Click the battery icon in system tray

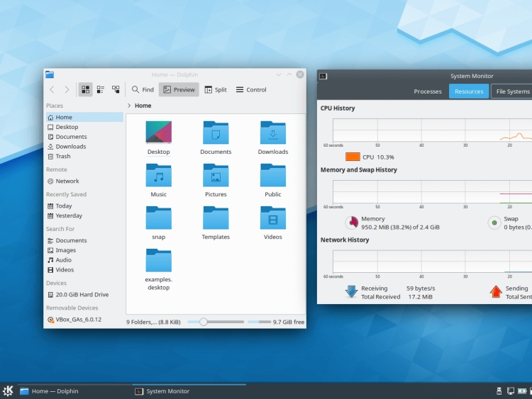click(521, 390)
